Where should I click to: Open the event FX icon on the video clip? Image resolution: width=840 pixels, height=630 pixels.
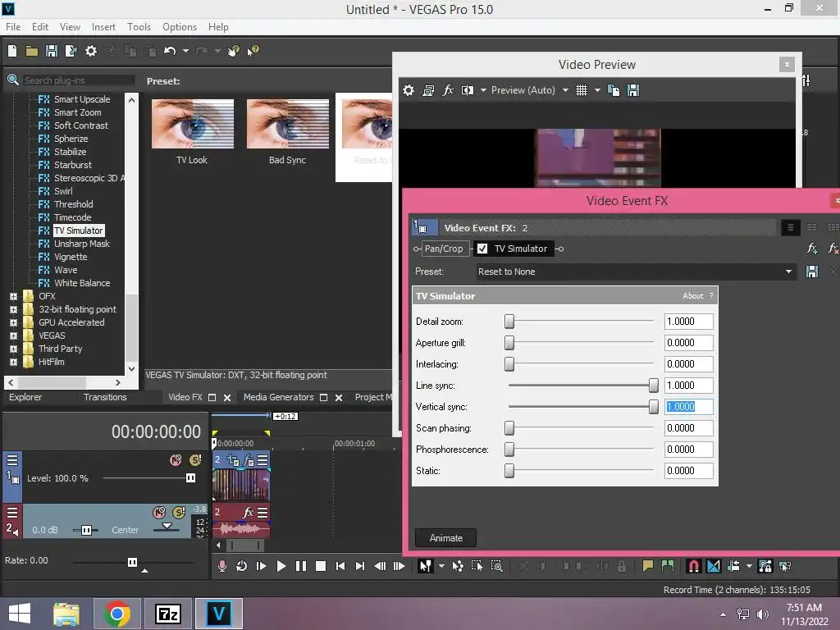pyautogui.click(x=248, y=459)
